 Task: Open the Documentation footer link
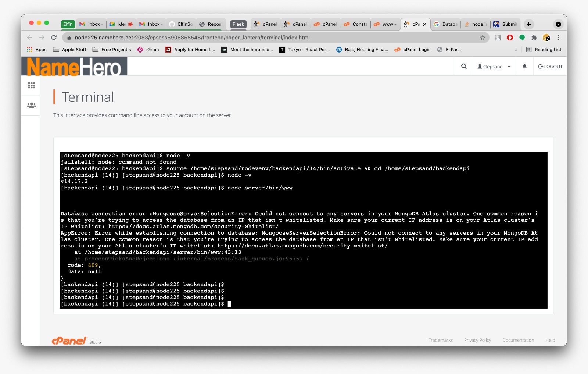(x=518, y=340)
